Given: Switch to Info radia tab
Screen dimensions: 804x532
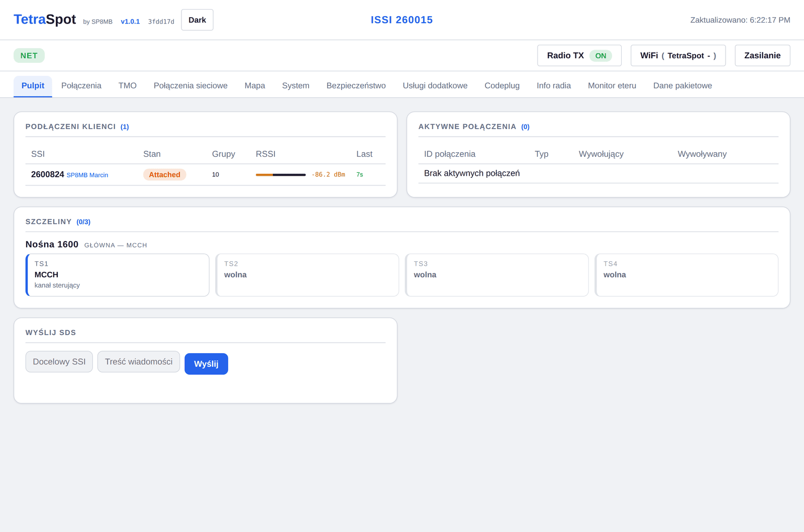Looking at the screenshot, I should coord(554,86).
